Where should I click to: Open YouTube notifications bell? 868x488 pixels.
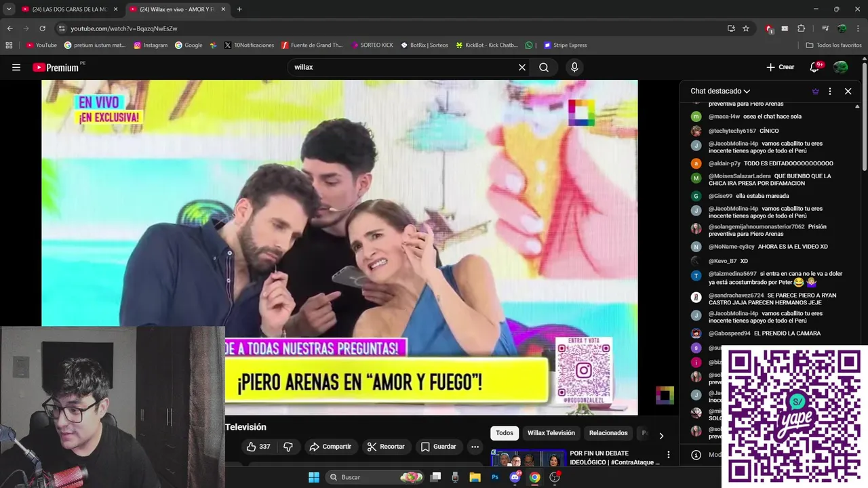[814, 67]
